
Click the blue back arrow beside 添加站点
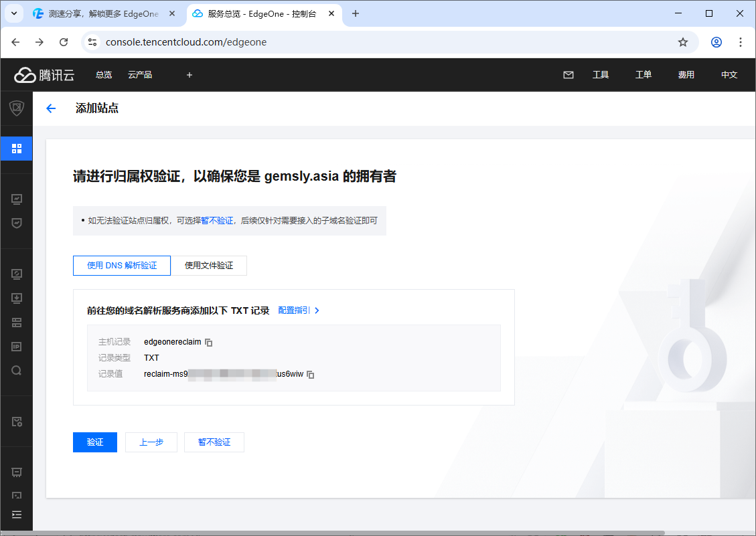[x=51, y=108]
